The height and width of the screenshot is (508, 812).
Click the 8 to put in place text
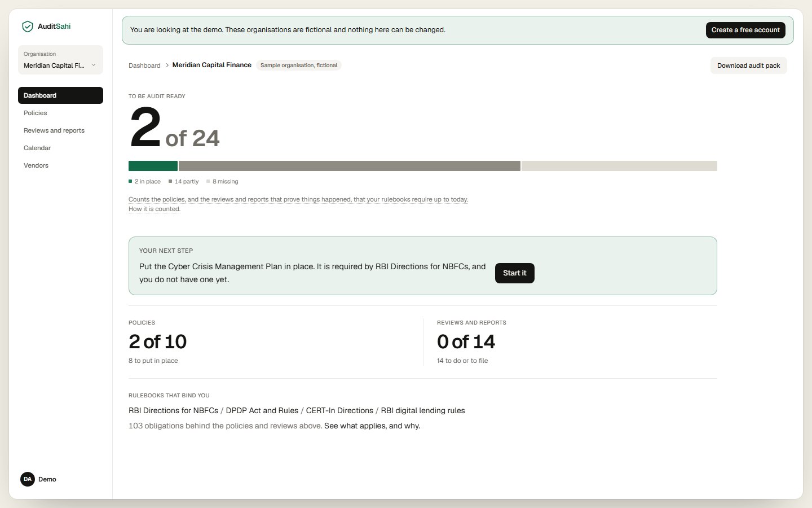[153, 361]
